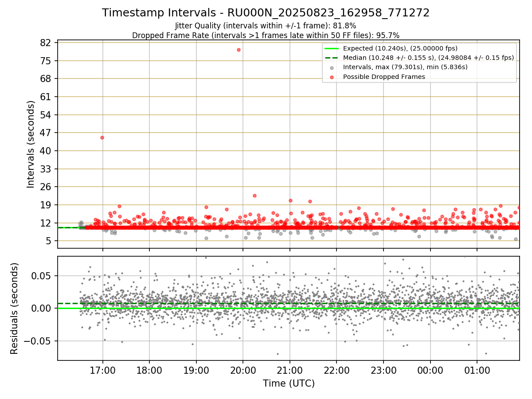Click the red point near 22 seconds after 20:00
This screenshot has height=399, width=532.
pyautogui.click(x=254, y=196)
